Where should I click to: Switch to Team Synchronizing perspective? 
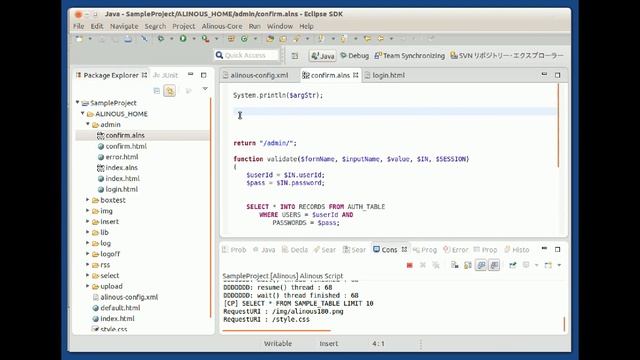(x=409, y=56)
